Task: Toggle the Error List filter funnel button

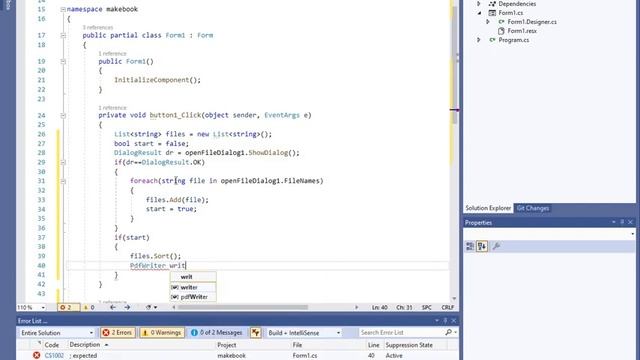Action: click(x=256, y=333)
